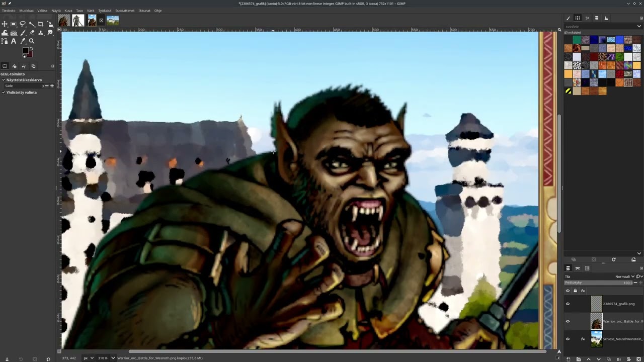Open effects on Schloss_Neuschwanstein layer
This screenshot has width=644, height=362.
[x=583, y=339]
